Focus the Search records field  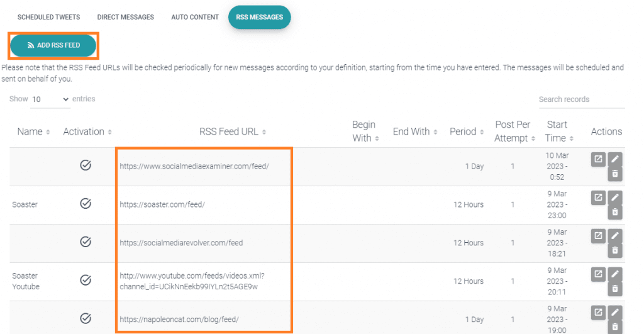point(582,99)
